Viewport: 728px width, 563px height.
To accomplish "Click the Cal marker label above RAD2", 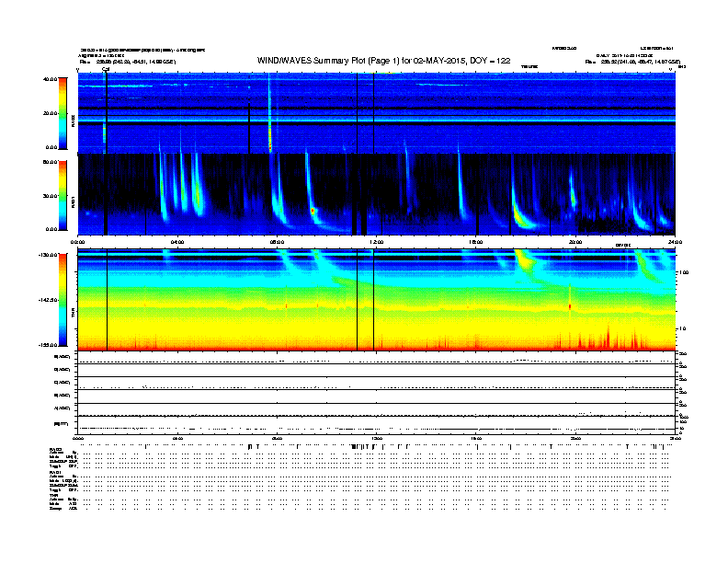I will click(106, 69).
